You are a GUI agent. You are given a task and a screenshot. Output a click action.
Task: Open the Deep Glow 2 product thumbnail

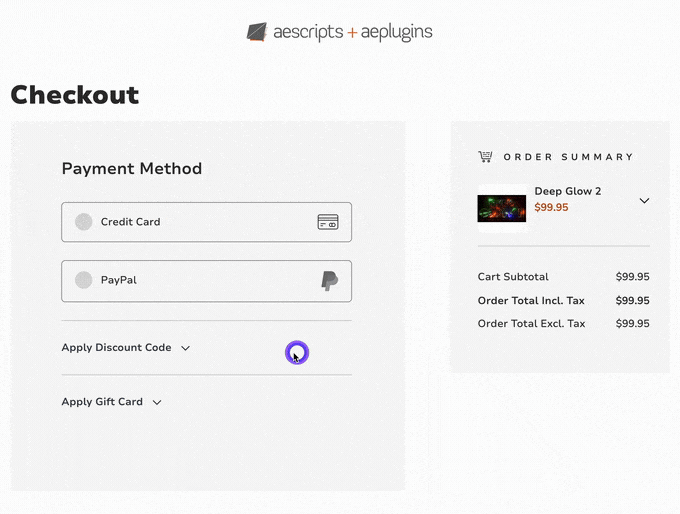click(x=501, y=208)
